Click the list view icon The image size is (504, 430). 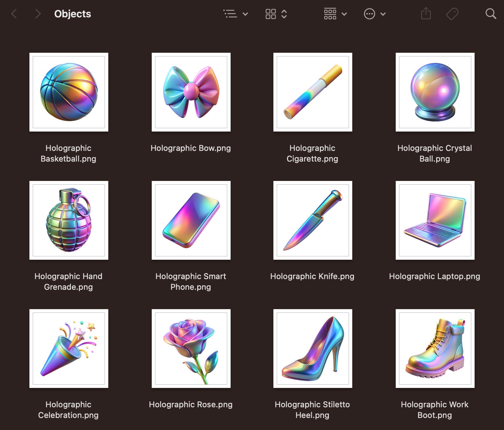coord(230,14)
